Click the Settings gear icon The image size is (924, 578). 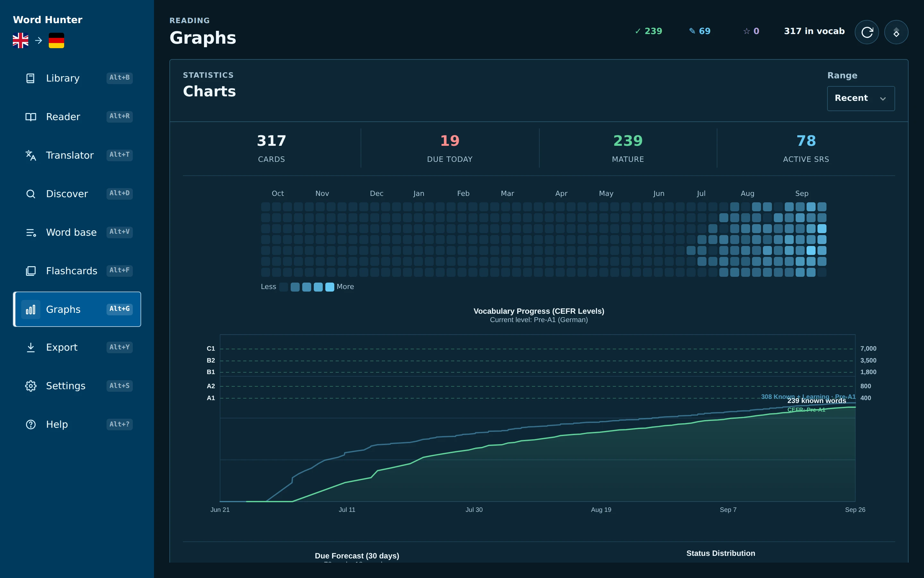30,386
